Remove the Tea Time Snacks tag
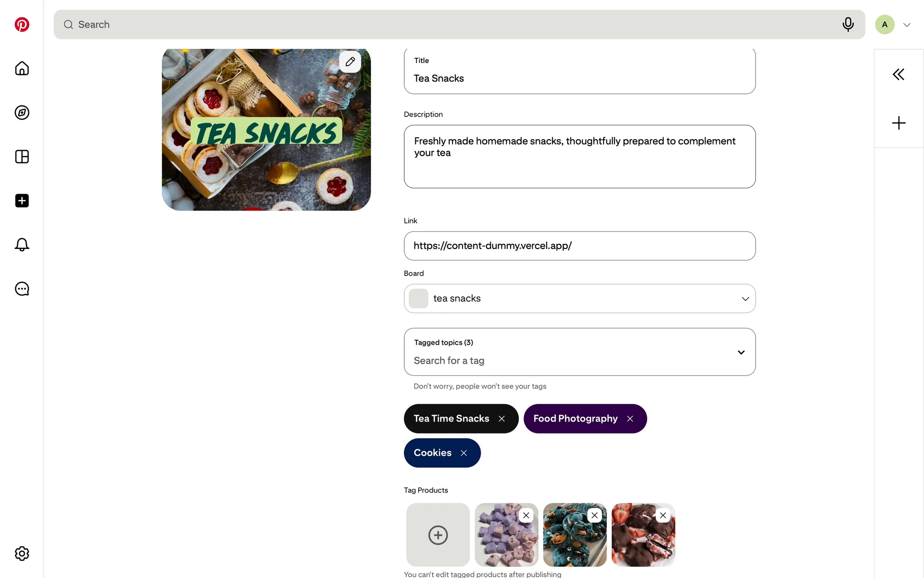 pos(501,419)
